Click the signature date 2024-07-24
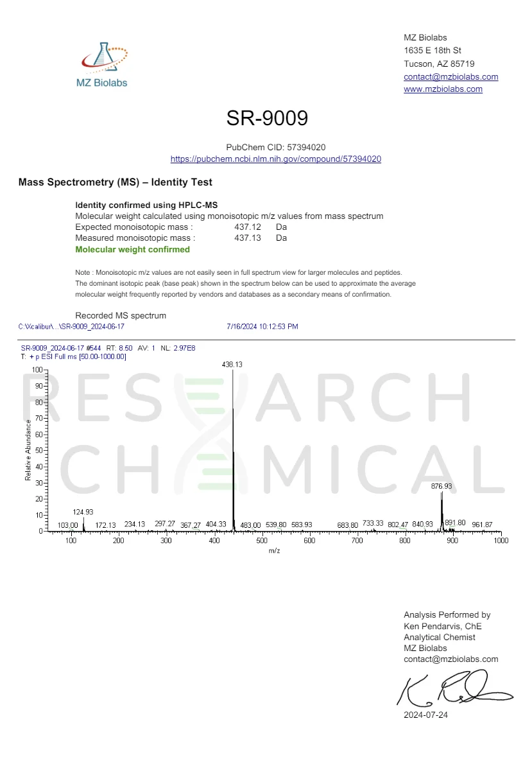Image resolution: width=532 pixels, height=757 pixels. point(425,715)
